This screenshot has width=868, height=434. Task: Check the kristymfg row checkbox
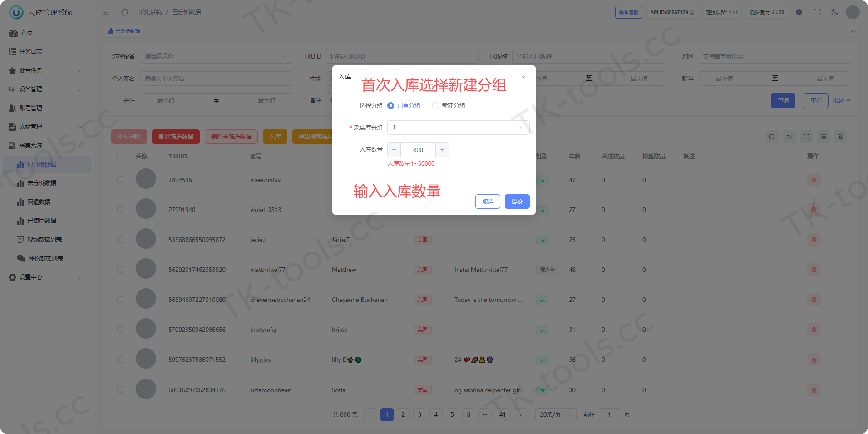(120, 330)
